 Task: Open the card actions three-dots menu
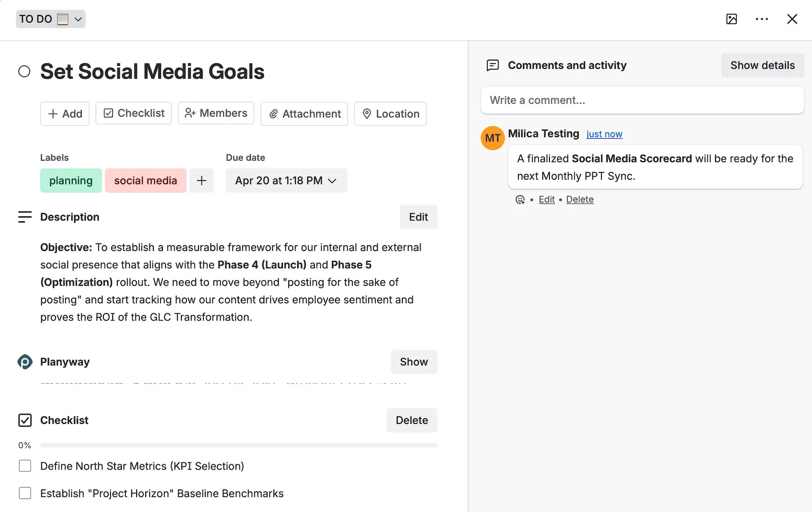[762, 19]
